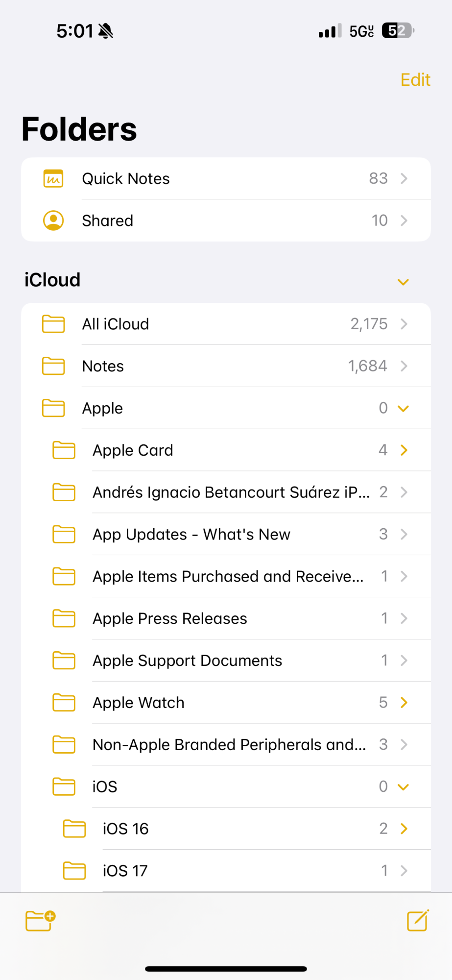Viewport: 452px width, 980px height.
Task: Tap the 5:01 clock in status bar
Action: click(x=75, y=31)
